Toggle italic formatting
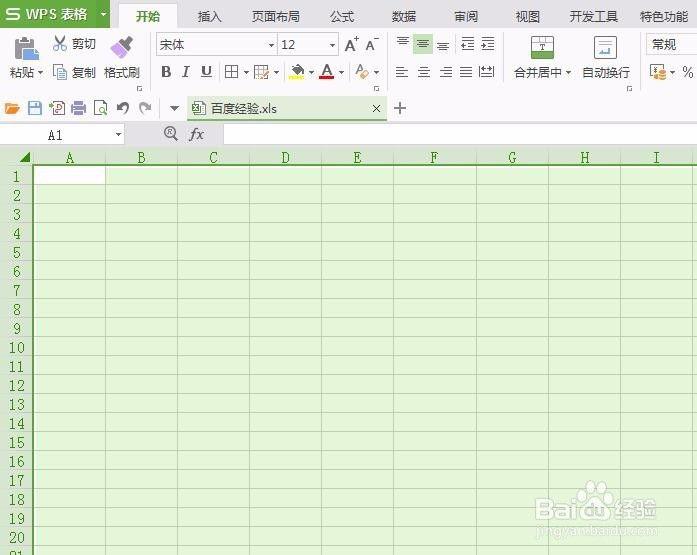The width and height of the screenshot is (697, 555). click(186, 72)
